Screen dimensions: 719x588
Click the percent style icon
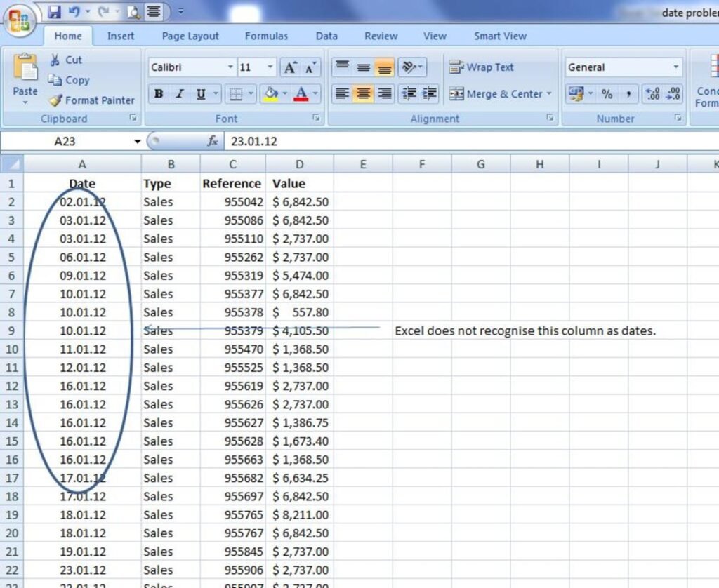607,94
